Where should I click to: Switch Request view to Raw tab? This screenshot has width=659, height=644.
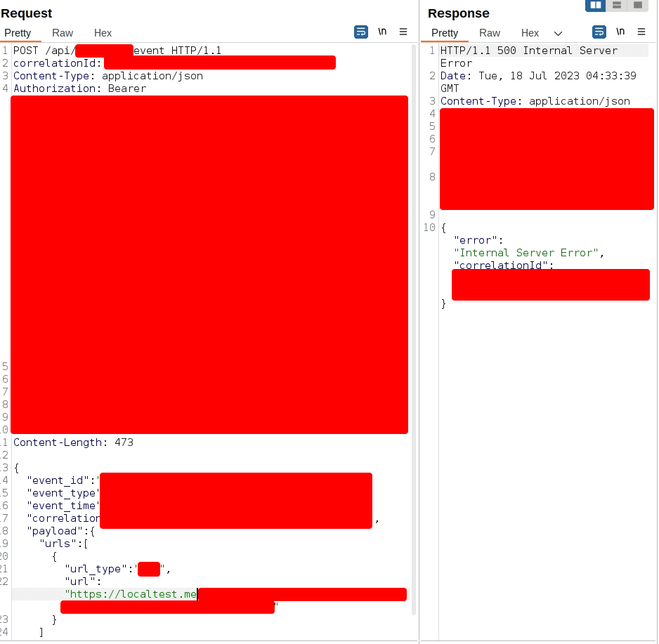coord(63,33)
